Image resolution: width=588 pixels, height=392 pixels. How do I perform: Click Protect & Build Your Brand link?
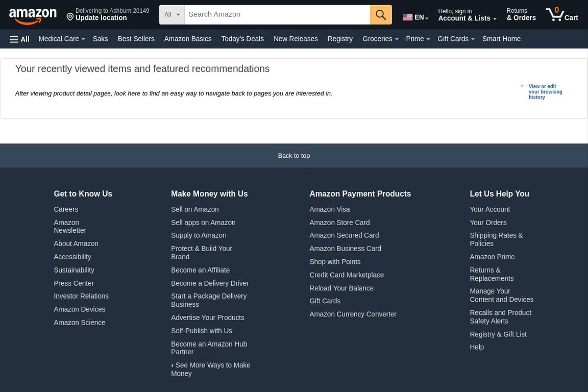pos(202,253)
